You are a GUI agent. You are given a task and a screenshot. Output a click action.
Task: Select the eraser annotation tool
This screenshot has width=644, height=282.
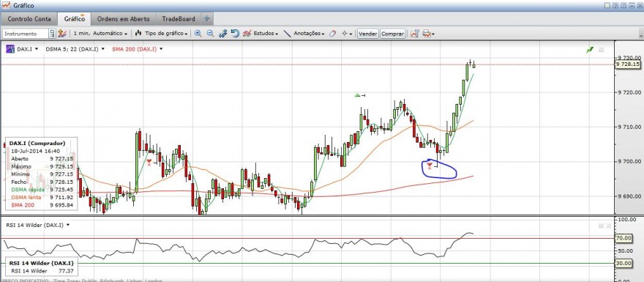(332, 34)
